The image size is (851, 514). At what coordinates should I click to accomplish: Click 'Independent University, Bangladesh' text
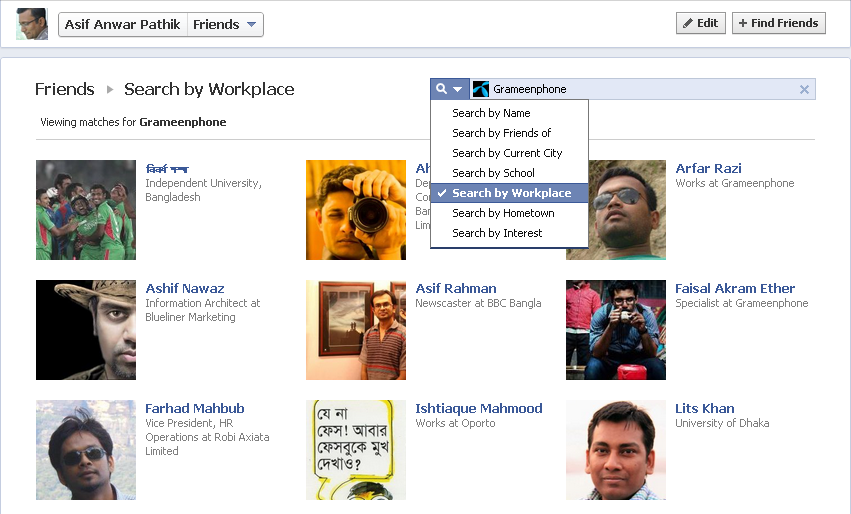(x=204, y=190)
